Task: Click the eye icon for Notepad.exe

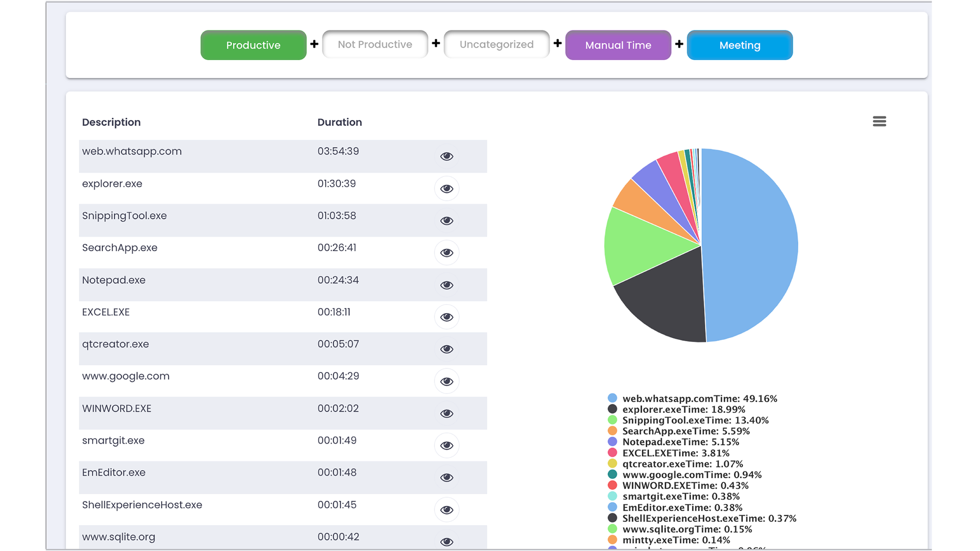Action: 446,285
